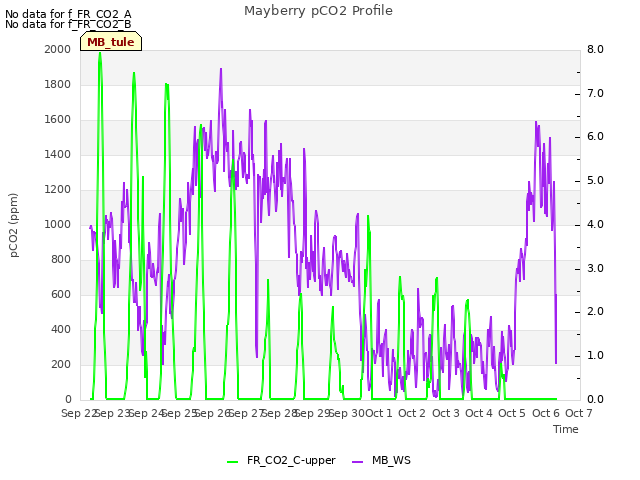Click the 'Time' x-axis label
This screenshot has height=480, width=640.
tap(566, 429)
